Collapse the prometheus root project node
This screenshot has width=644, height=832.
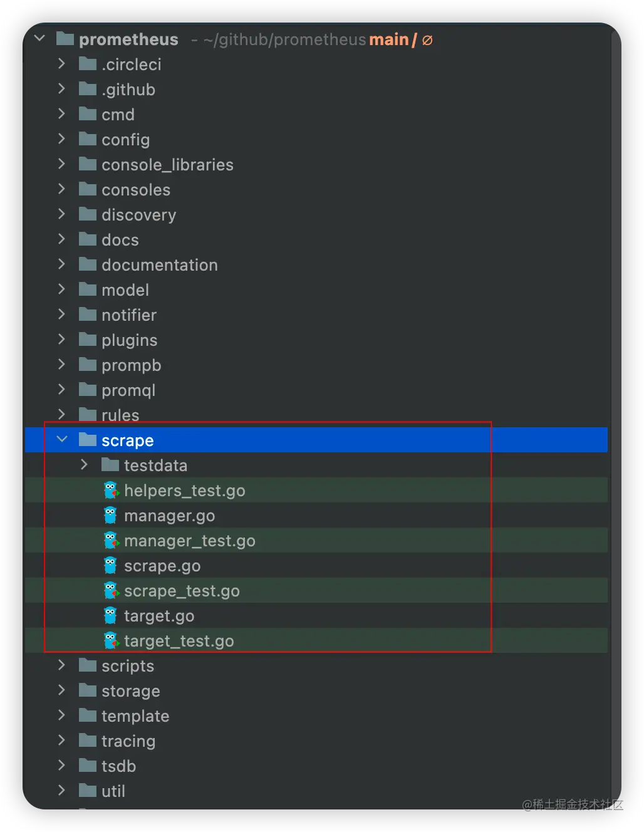[39, 39]
